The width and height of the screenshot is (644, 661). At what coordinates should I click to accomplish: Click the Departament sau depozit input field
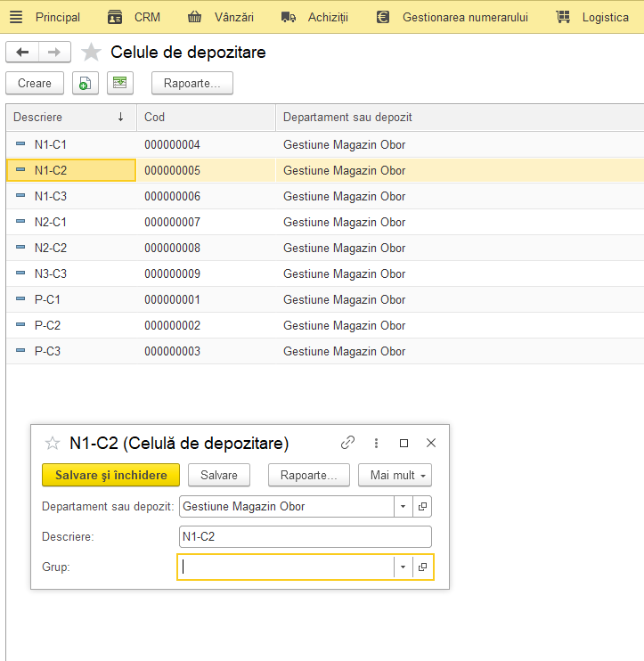point(287,506)
